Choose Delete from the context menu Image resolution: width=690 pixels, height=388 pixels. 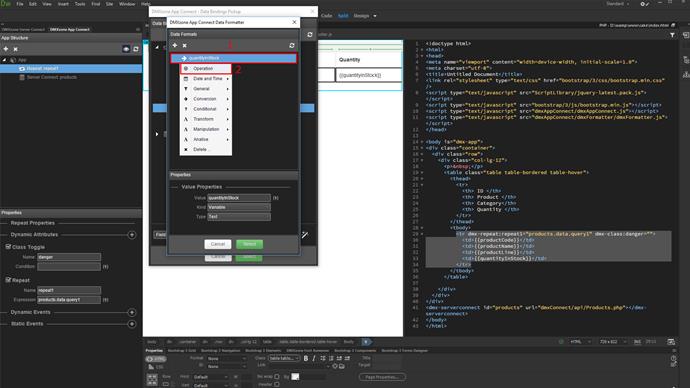tap(206, 150)
